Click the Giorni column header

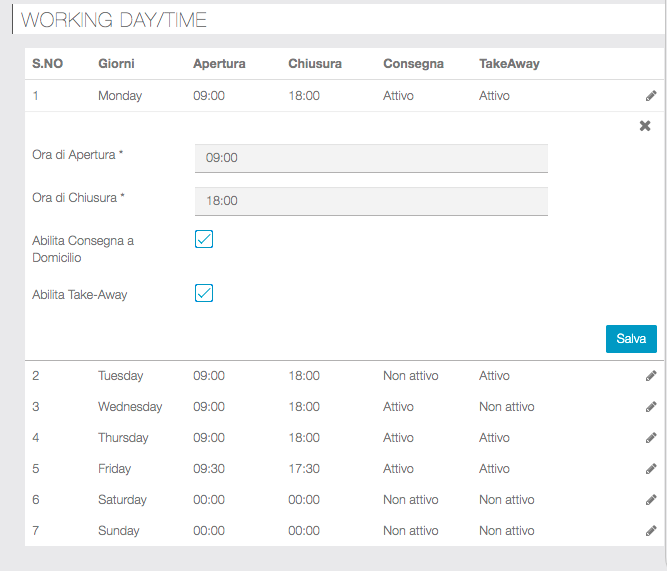coord(116,64)
